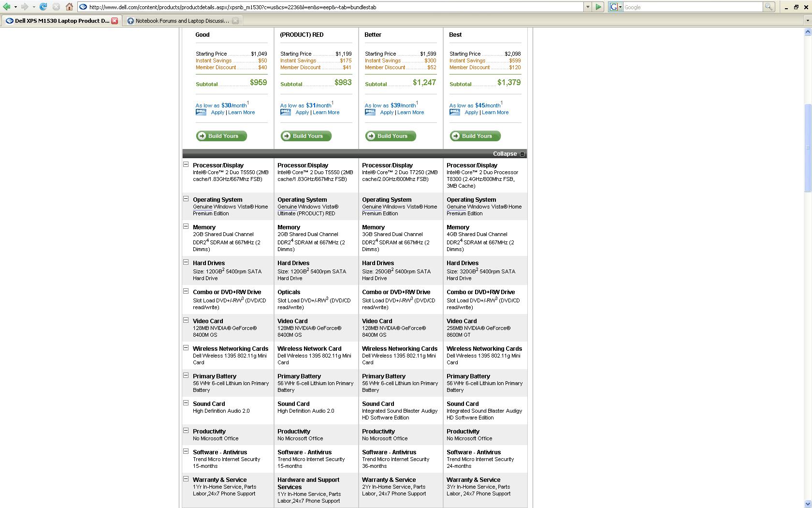
Task: Reload the page with refresh icon
Action: [x=43, y=7]
